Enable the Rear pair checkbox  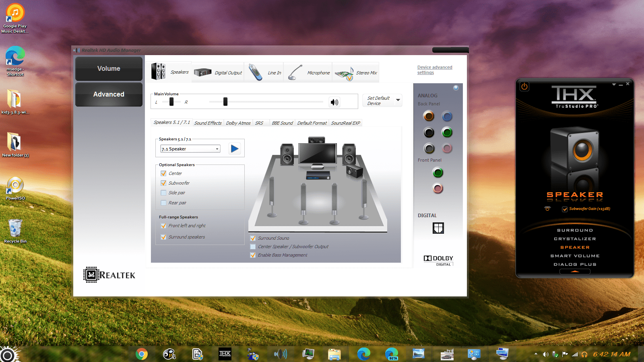point(163,203)
